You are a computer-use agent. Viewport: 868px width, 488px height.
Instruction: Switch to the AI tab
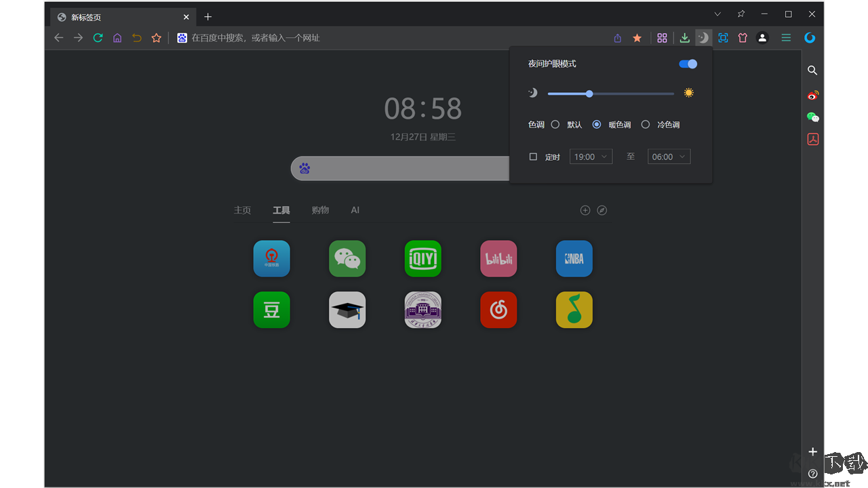(355, 210)
